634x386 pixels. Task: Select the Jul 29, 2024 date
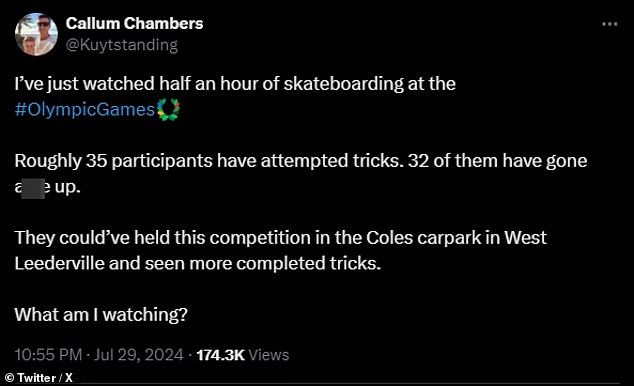[139, 355]
